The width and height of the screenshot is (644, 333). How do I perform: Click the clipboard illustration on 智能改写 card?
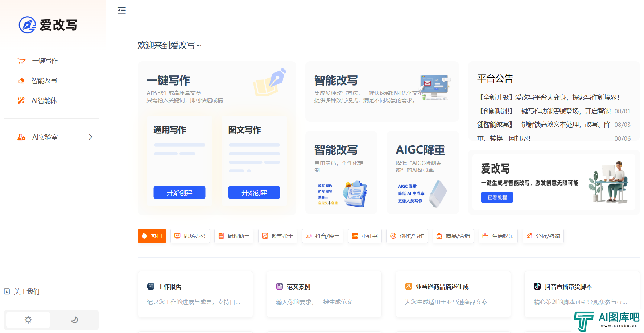[x=355, y=194]
